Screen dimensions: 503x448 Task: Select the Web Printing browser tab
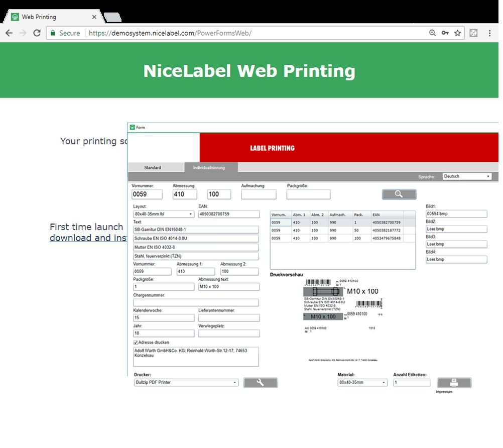pyautogui.click(x=53, y=17)
